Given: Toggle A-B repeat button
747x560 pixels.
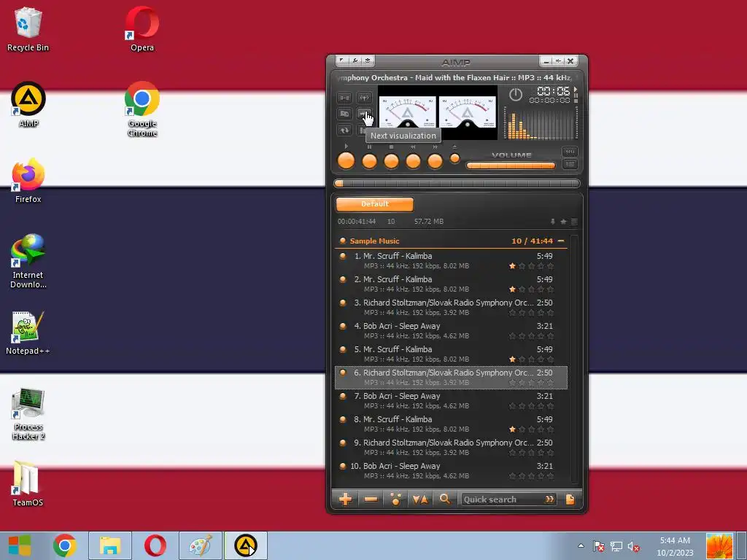Looking at the screenshot, I should 344,98.
